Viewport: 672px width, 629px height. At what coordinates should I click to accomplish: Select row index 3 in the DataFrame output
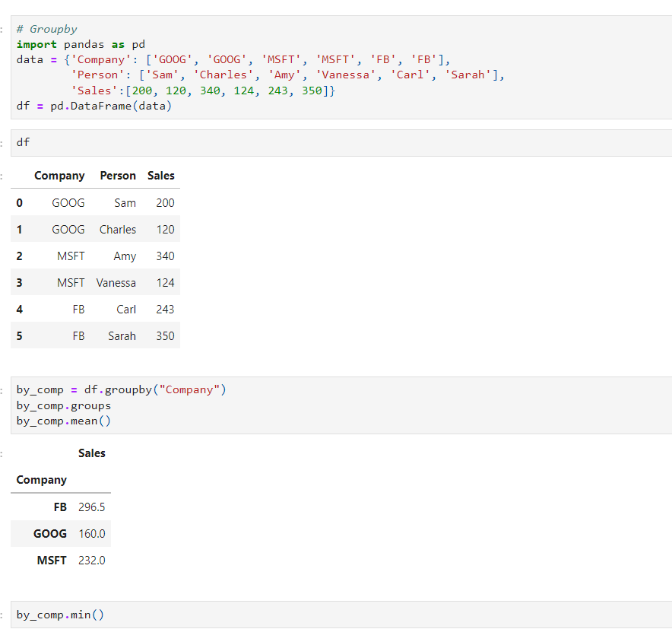pyautogui.click(x=19, y=282)
